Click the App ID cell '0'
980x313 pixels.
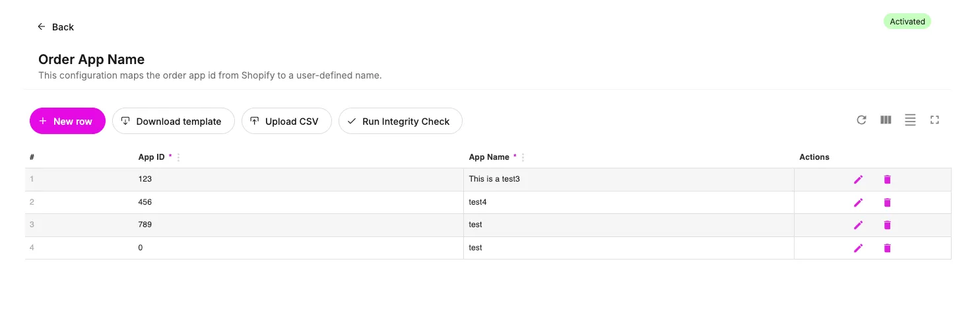pos(298,248)
